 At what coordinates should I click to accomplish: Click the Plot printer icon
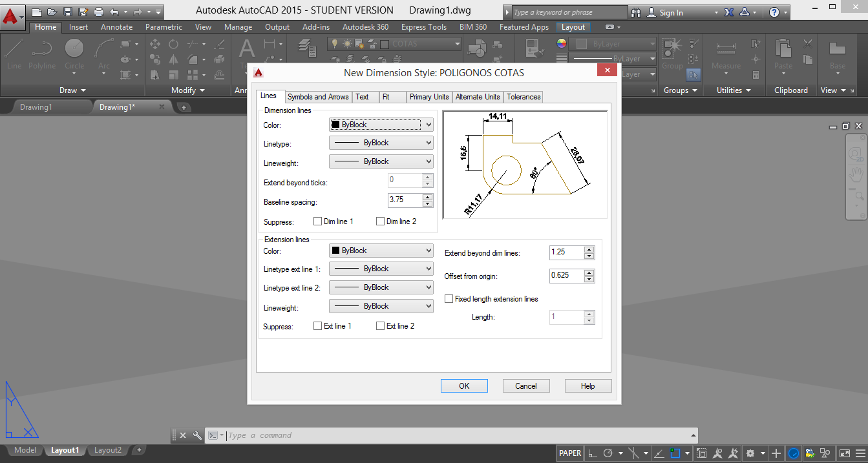(98, 12)
